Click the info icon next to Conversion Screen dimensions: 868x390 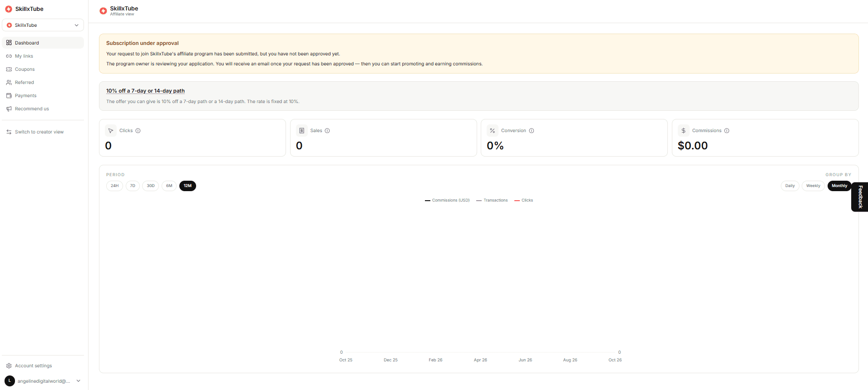click(532, 131)
